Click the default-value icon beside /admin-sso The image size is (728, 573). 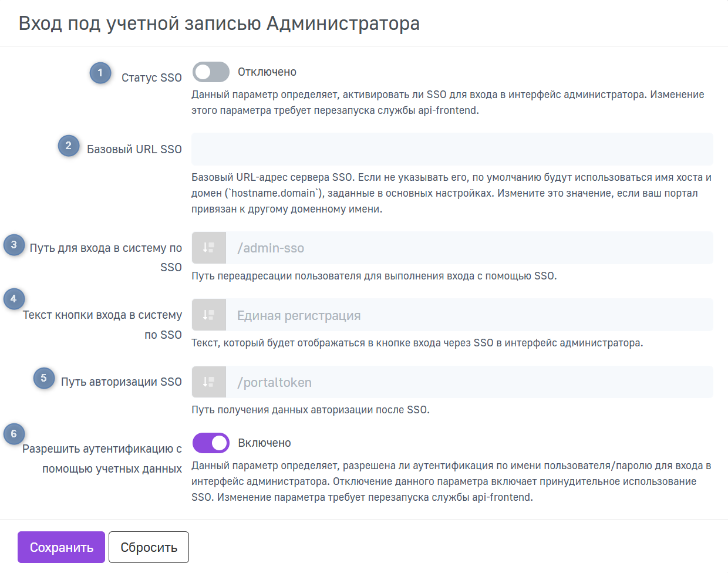point(208,248)
